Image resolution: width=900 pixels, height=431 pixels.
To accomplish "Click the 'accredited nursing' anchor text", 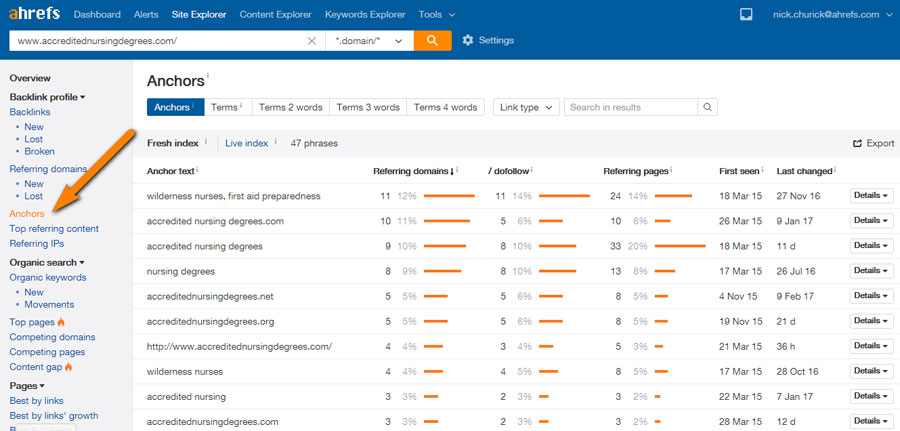I will click(x=186, y=397).
